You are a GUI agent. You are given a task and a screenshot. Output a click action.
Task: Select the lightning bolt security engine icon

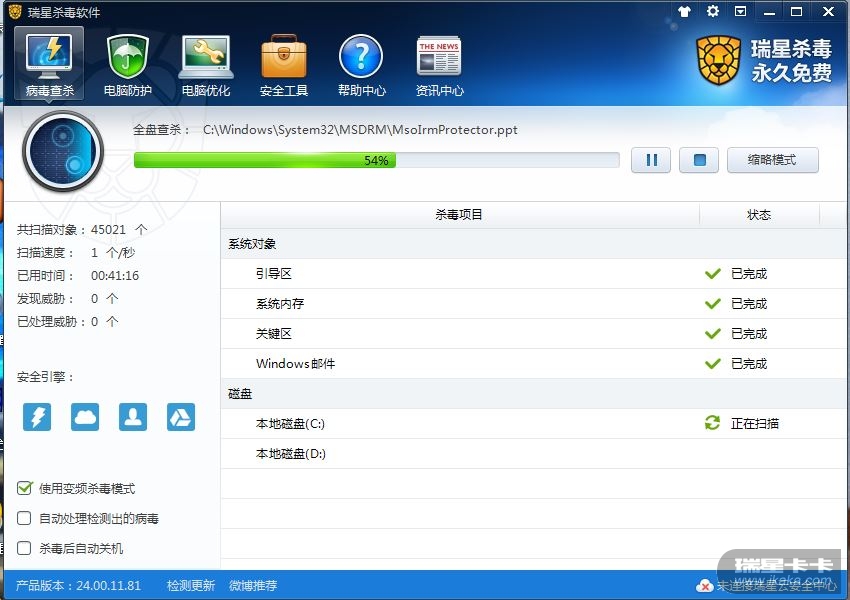point(37,417)
